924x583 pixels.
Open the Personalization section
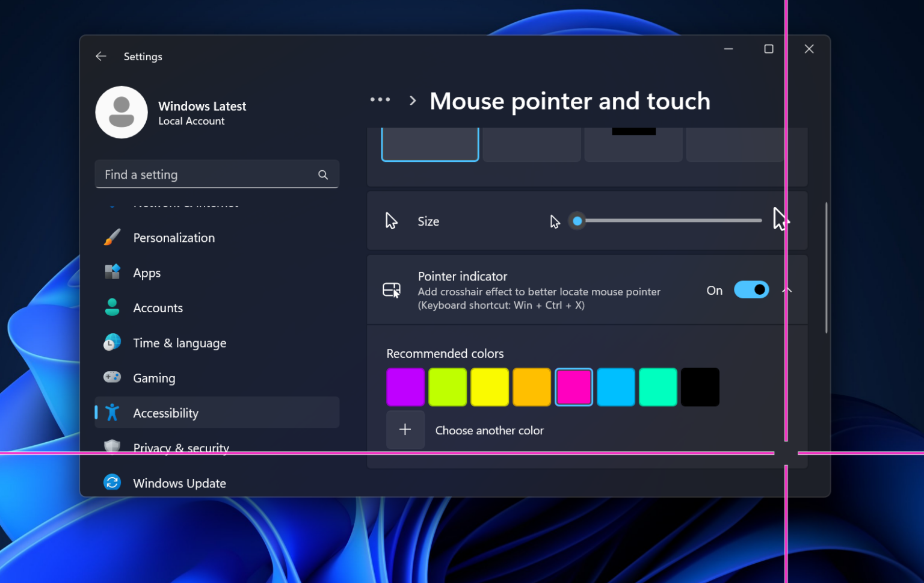coord(173,238)
